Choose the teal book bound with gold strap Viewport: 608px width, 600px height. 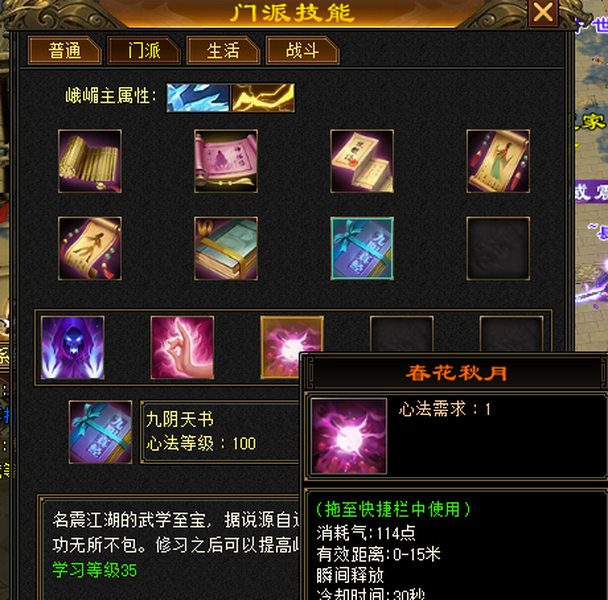pos(226,248)
